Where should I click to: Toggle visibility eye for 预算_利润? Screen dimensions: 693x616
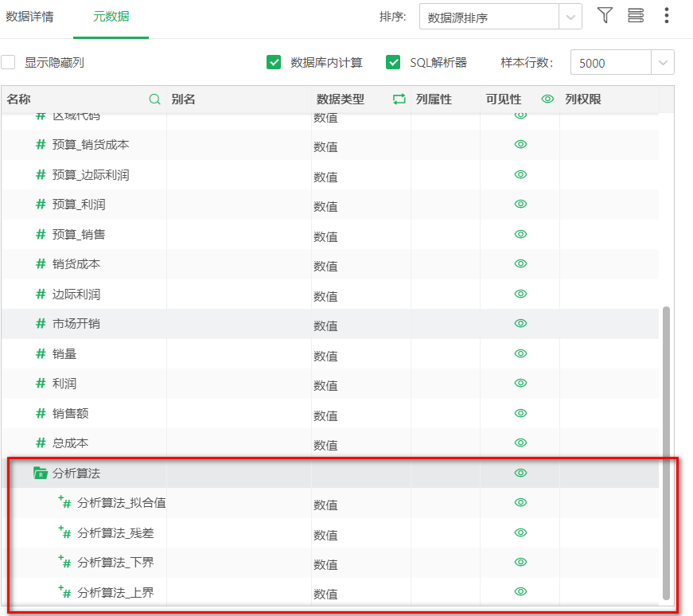pyautogui.click(x=520, y=204)
